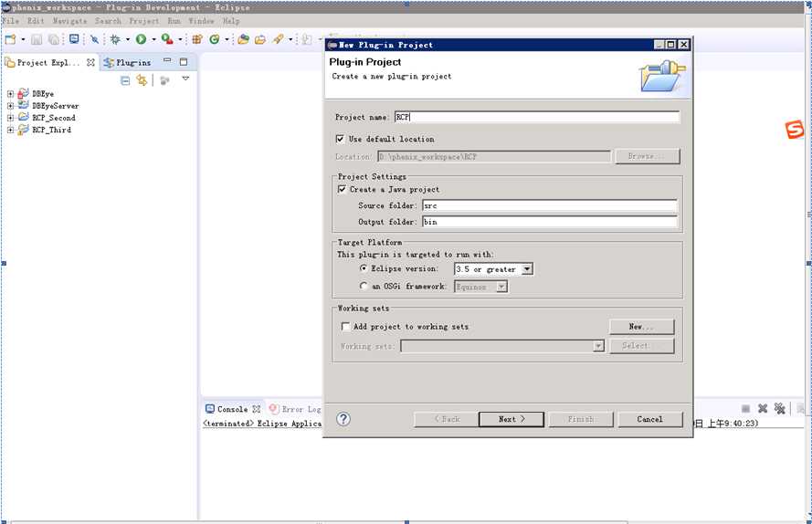
Task: Click the Open Plug-in Artifact icon
Action: [x=243, y=39]
